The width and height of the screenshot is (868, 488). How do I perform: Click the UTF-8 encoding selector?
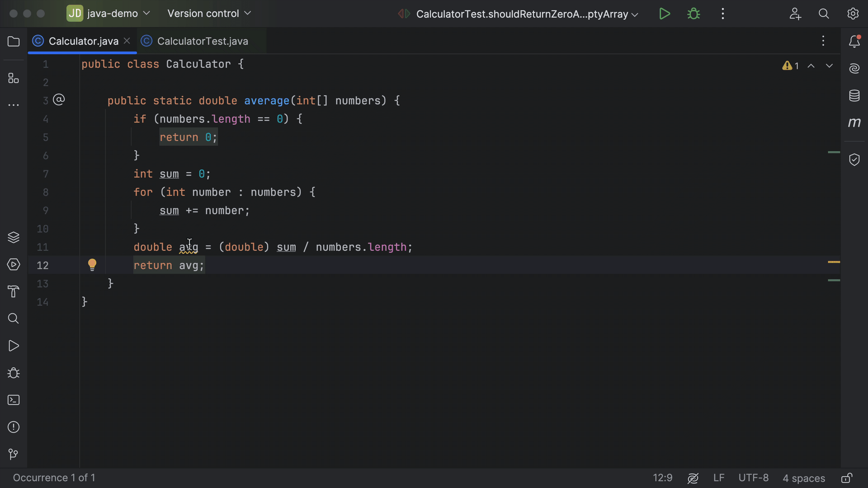753,478
